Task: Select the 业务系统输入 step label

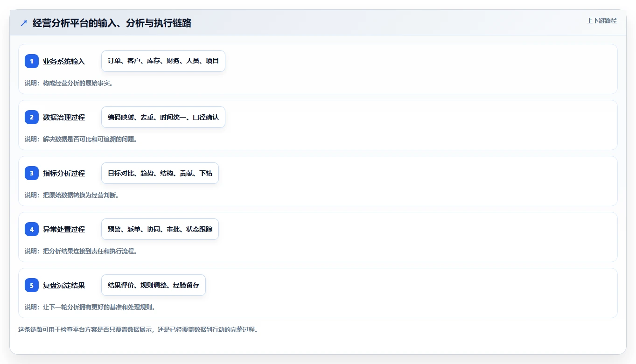Action: (x=64, y=61)
